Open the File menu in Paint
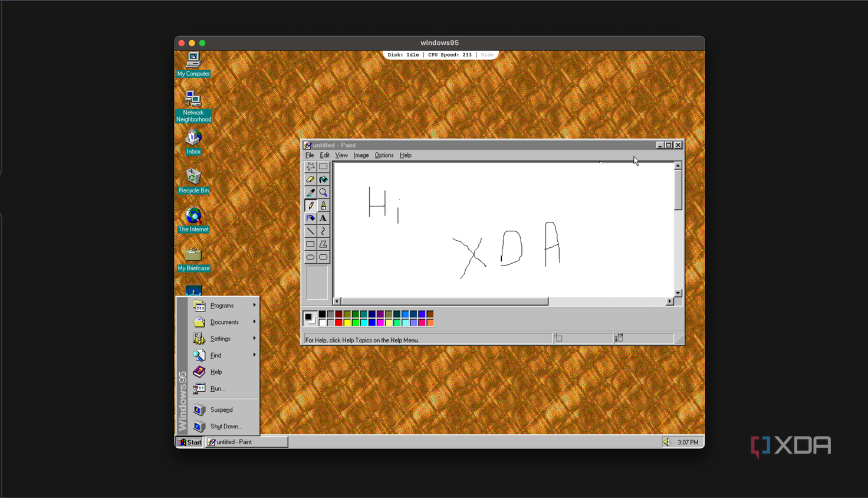This screenshot has height=498, width=868. (x=310, y=155)
